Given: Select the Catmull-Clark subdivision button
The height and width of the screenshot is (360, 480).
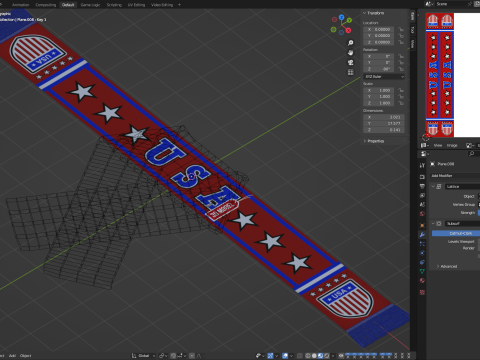Looking at the screenshot, I should 456,233.
